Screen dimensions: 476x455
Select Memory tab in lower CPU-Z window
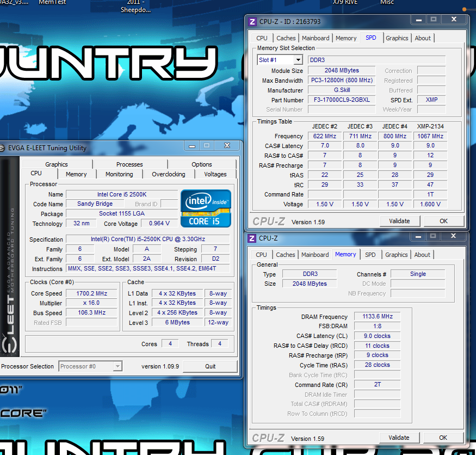click(345, 254)
